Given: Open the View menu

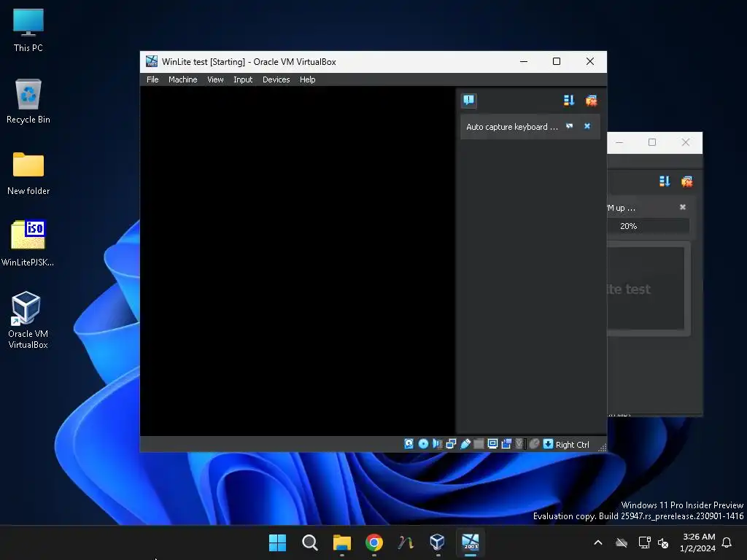Looking at the screenshot, I should coord(215,79).
